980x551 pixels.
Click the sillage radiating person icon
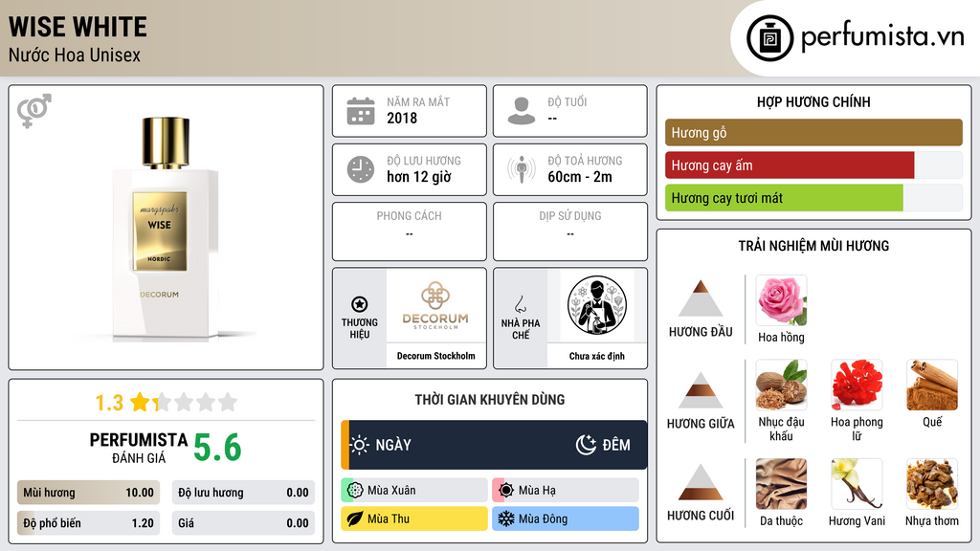(x=522, y=169)
